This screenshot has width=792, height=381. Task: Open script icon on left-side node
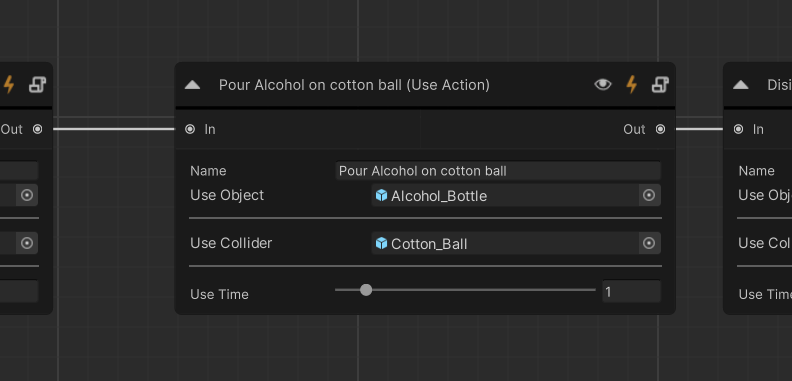[x=37, y=84]
